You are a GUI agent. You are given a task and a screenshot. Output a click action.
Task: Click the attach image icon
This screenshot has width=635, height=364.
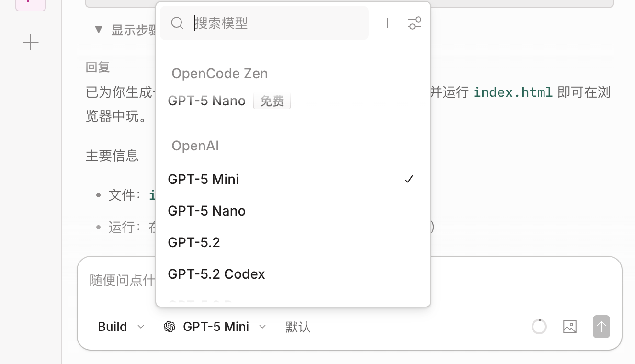click(x=569, y=327)
